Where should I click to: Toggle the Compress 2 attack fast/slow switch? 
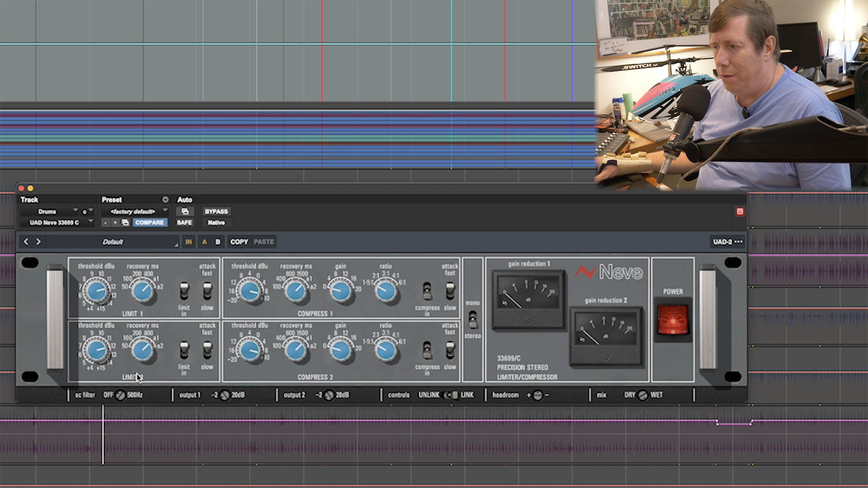tap(450, 351)
